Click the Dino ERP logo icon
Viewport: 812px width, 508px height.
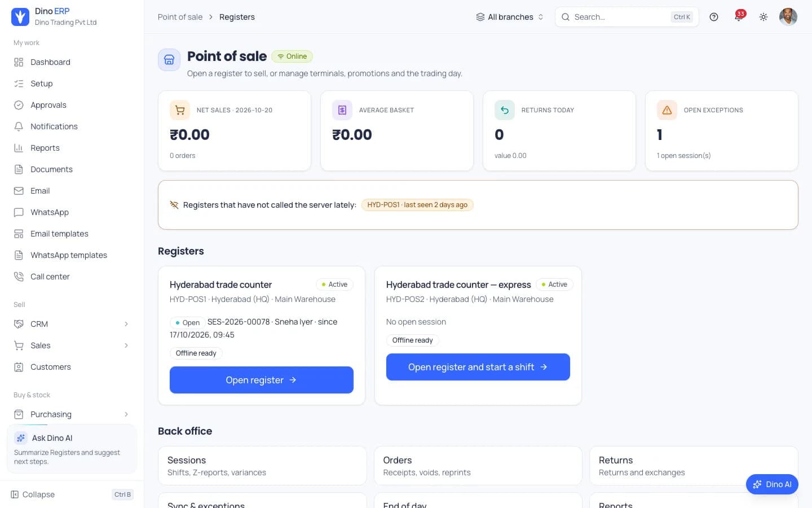20,17
